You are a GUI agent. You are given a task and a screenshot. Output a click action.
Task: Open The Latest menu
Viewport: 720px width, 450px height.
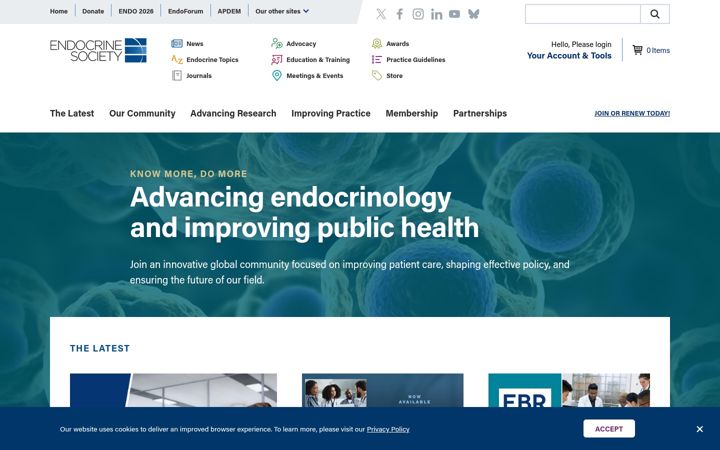(x=72, y=113)
